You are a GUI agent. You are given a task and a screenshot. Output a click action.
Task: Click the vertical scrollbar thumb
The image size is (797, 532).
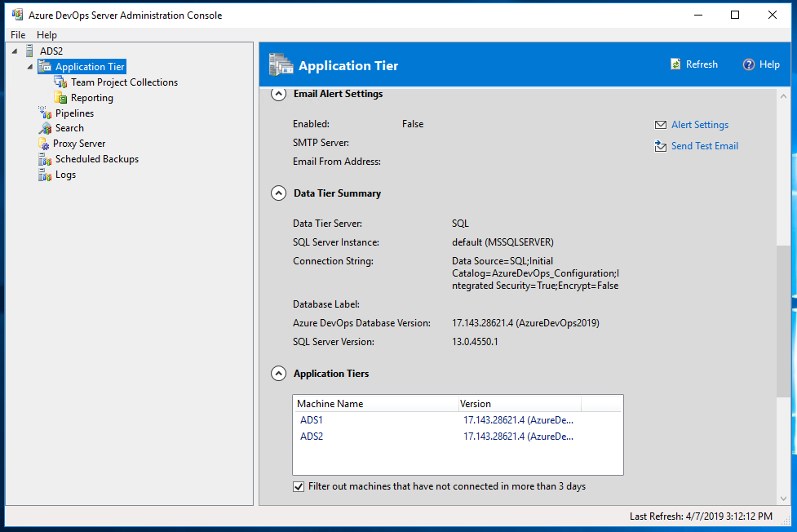click(x=783, y=321)
